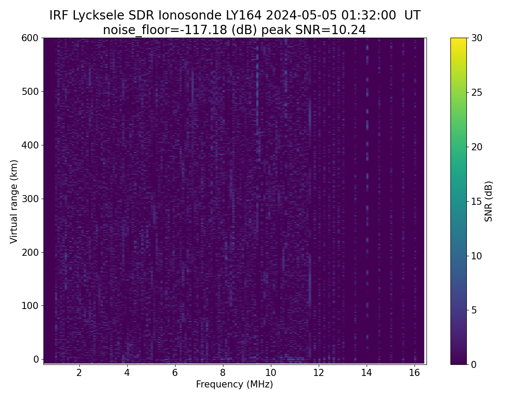Screen dimensions: 532x399
Task: Click the y-axis tick label 300
Action: click(x=30, y=199)
